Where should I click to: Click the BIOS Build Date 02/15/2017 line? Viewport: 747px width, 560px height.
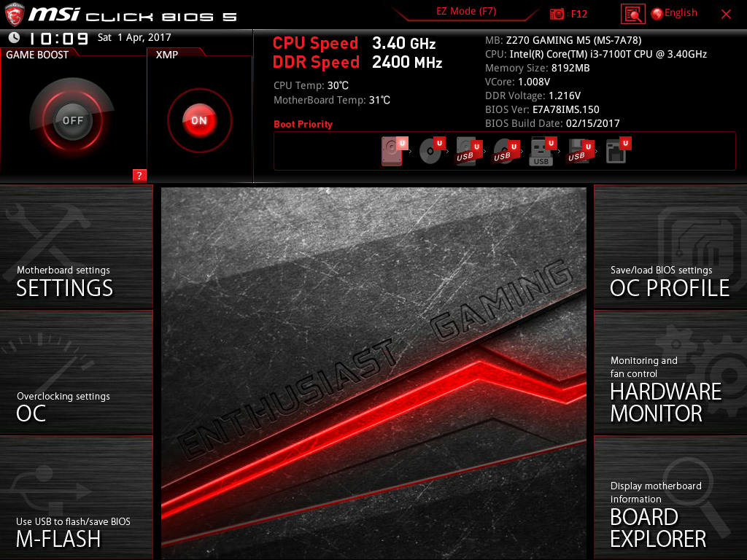pyautogui.click(x=552, y=123)
